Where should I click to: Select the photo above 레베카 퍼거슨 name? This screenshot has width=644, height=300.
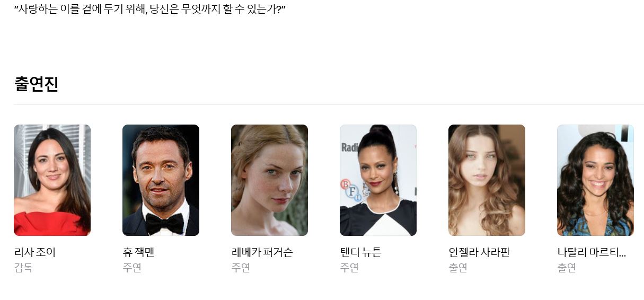click(x=269, y=180)
